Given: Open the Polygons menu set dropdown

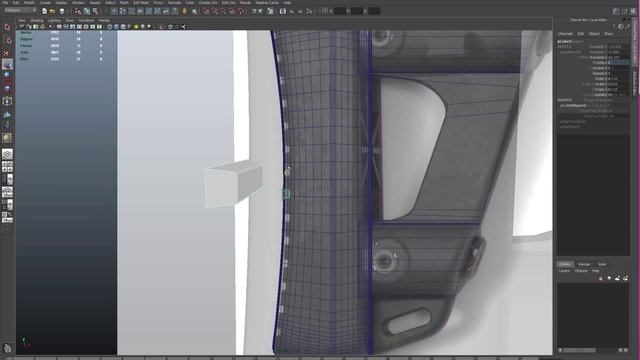Looking at the screenshot, I should pyautogui.click(x=20, y=10).
